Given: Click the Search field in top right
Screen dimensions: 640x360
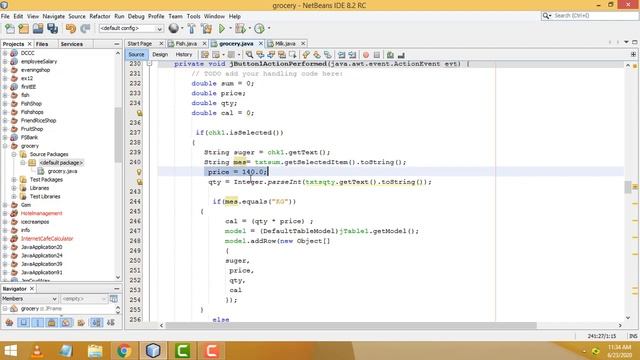Looking at the screenshot, I should pos(589,16).
